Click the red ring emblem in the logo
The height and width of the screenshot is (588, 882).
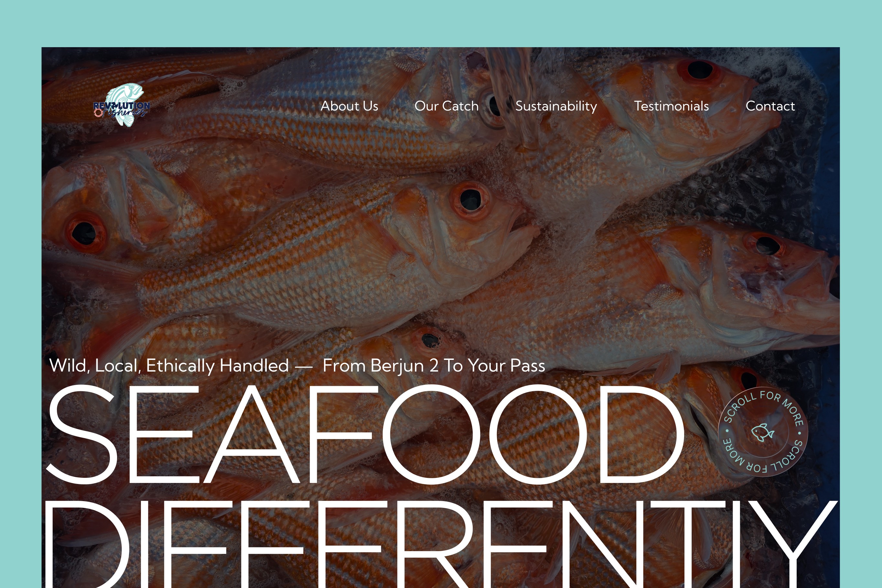coord(98,113)
